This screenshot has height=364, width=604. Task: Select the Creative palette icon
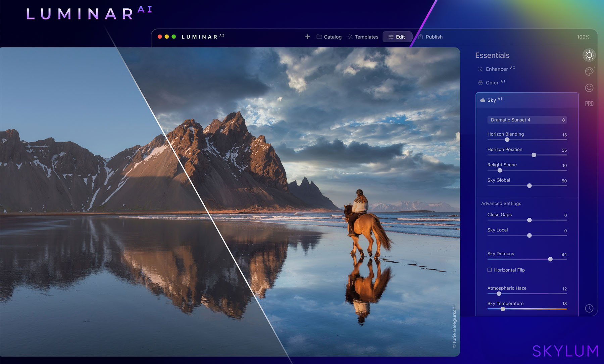(x=589, y=71)
